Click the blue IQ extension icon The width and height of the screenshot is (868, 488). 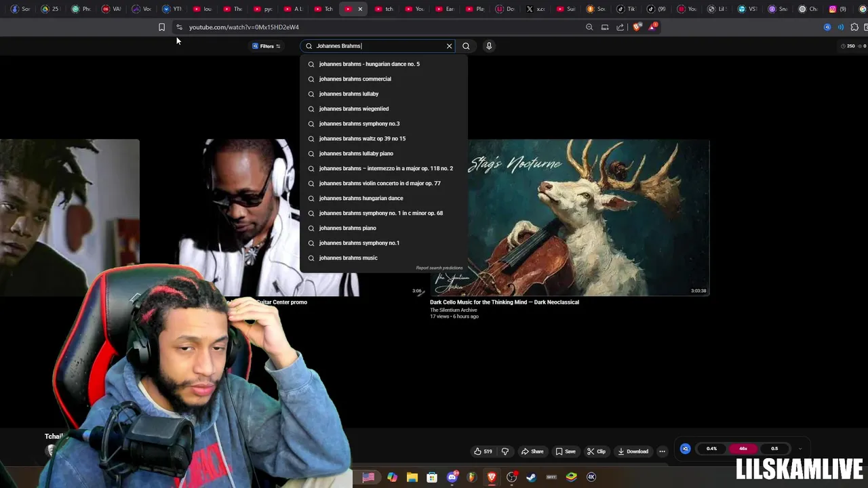pyautogui.click(x=686, y=449)
